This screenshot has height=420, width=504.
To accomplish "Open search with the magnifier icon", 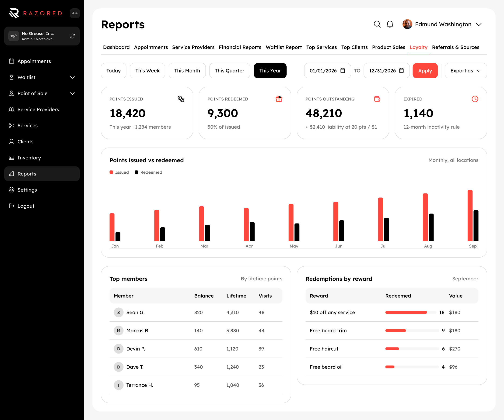I will [x=377, y=24].
